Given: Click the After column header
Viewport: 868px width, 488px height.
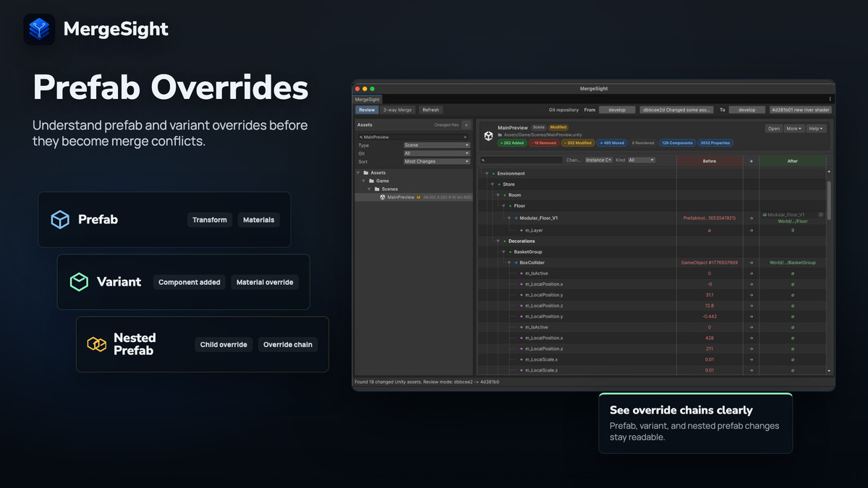Looking at the screenshot, I should click(x=793, y=161).
